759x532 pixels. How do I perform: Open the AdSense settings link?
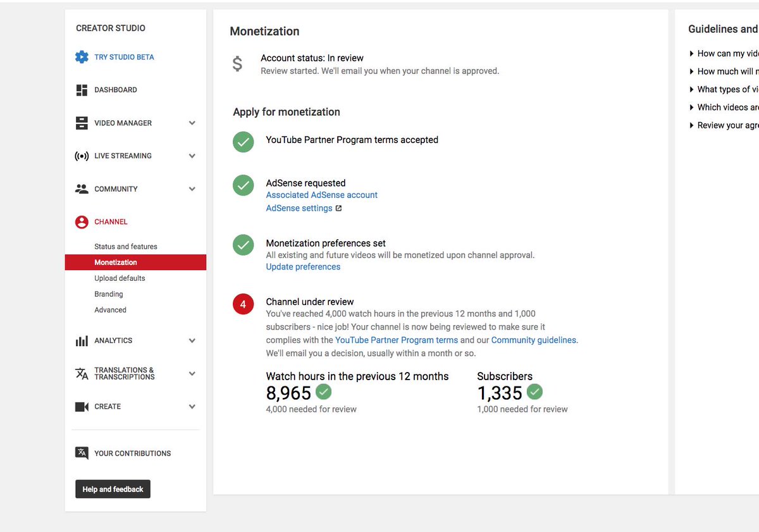click(x=299, y=208)
